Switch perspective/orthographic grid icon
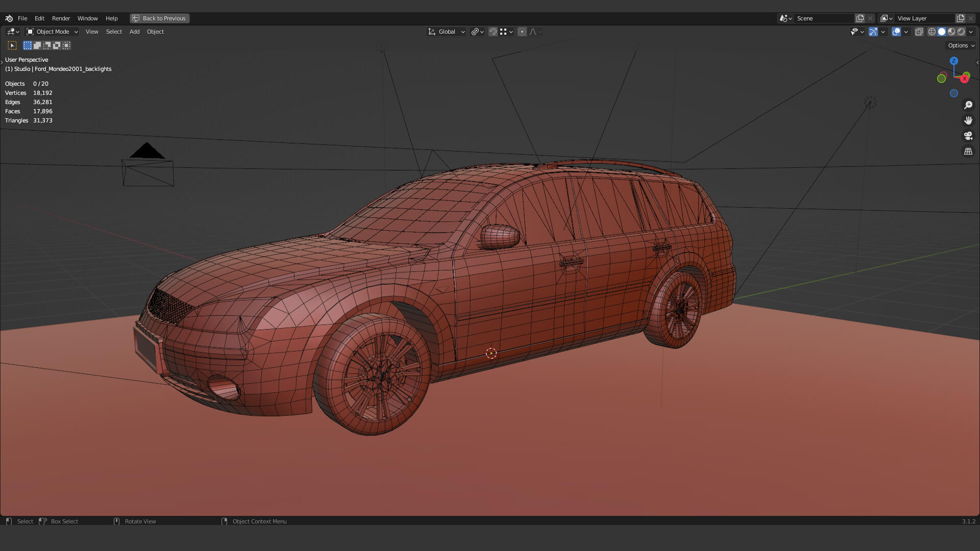Screen dimensions: 980x551 click(x=968, y=152)
